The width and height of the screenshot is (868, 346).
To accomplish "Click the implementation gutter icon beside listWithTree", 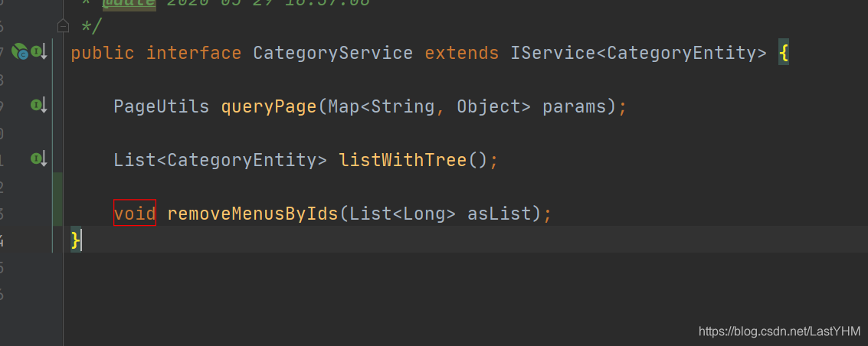I will [39, 160].
